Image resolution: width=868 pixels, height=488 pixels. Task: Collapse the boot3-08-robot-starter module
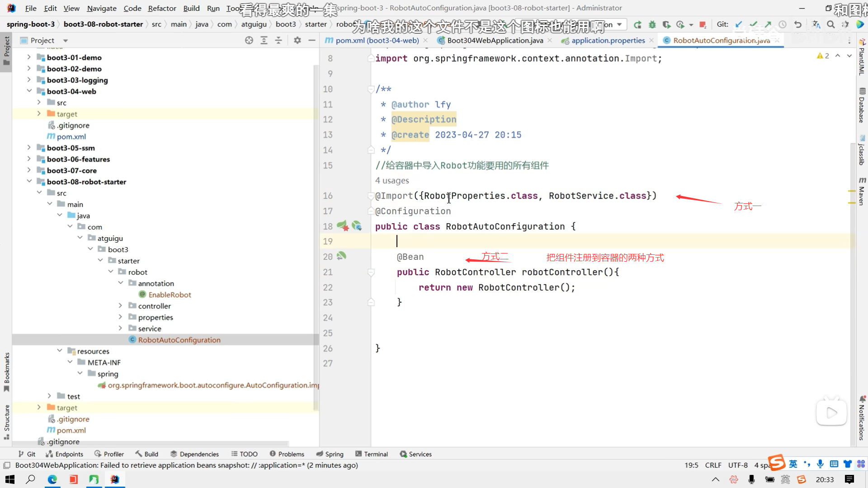coord(29,181)
